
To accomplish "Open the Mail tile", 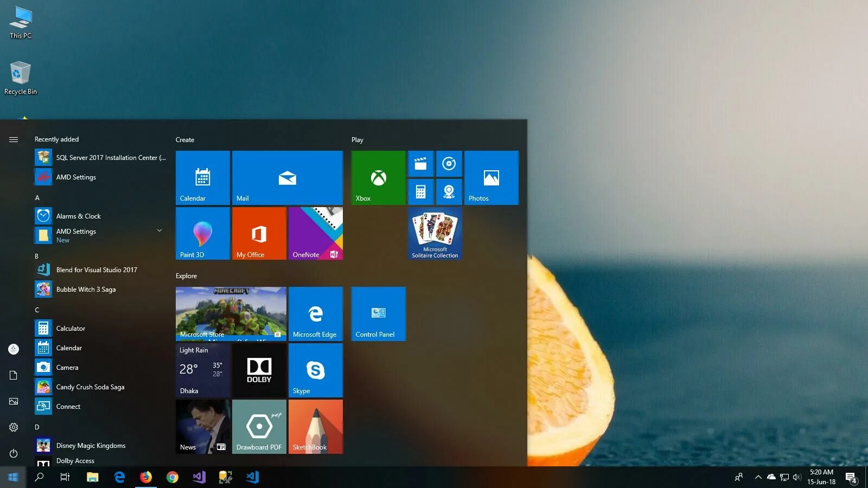I will 288,178.
